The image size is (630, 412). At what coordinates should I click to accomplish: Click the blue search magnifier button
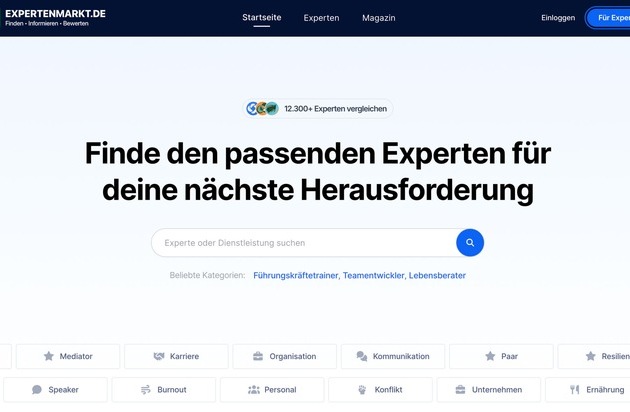pyautogui.click(x=470, y=243)
